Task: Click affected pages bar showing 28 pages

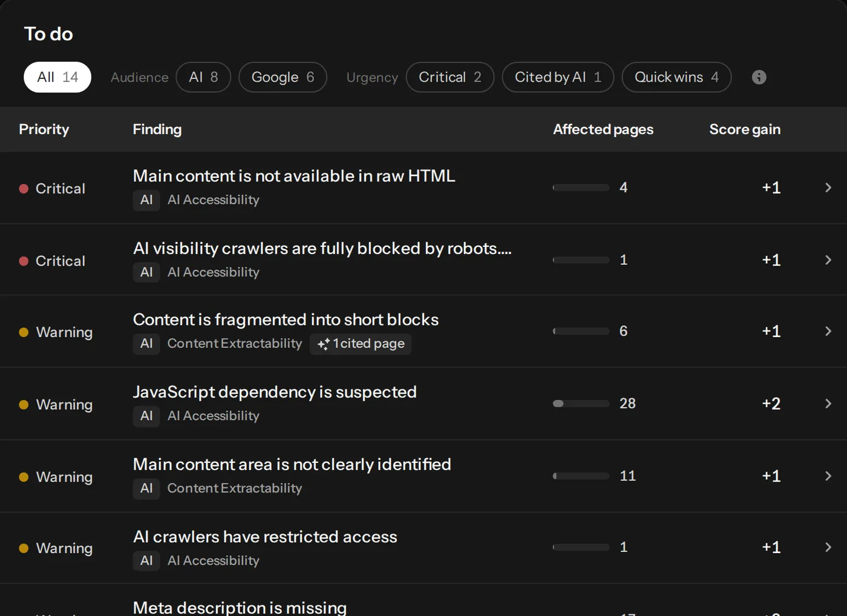Action: [581, 404]
